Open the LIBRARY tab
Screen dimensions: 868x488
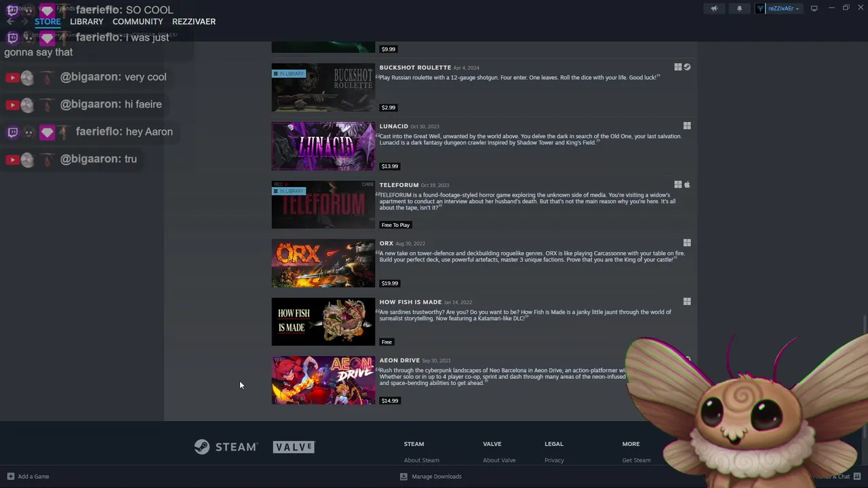(x=87, y=22)
